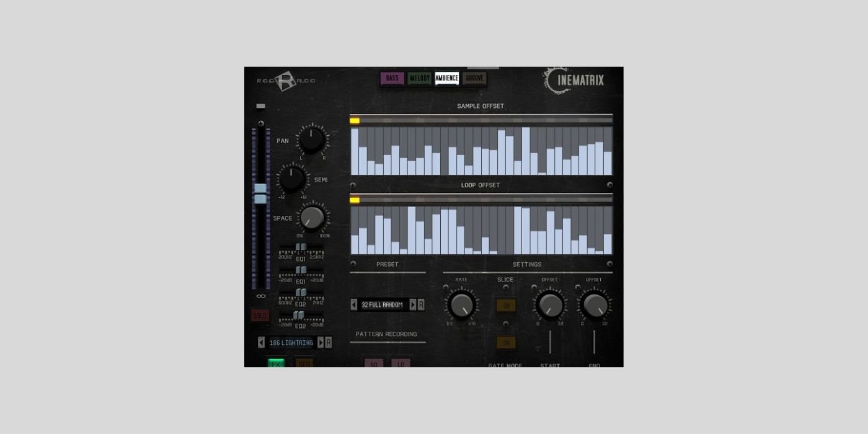Image resolution: width=868 pixels, height=434 pixels.
Task: Switch to the MELODY tab
Action: (x=420, y=78)
